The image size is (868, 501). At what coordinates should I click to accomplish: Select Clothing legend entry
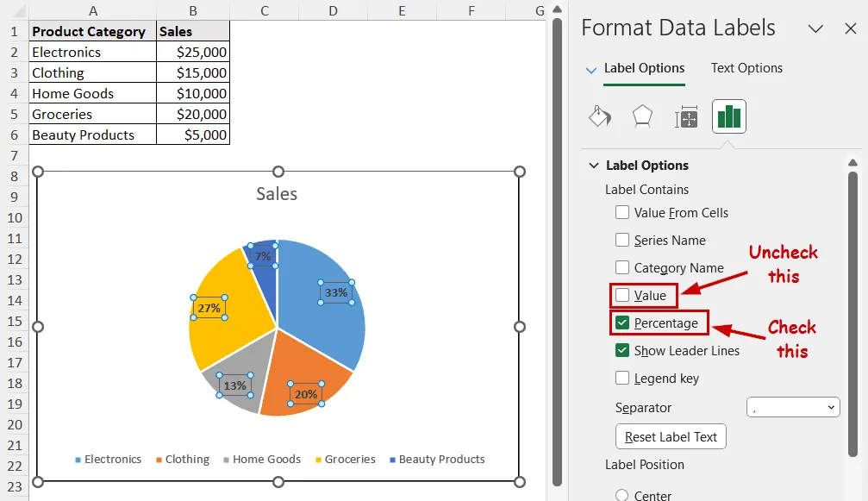click(183, 459)
